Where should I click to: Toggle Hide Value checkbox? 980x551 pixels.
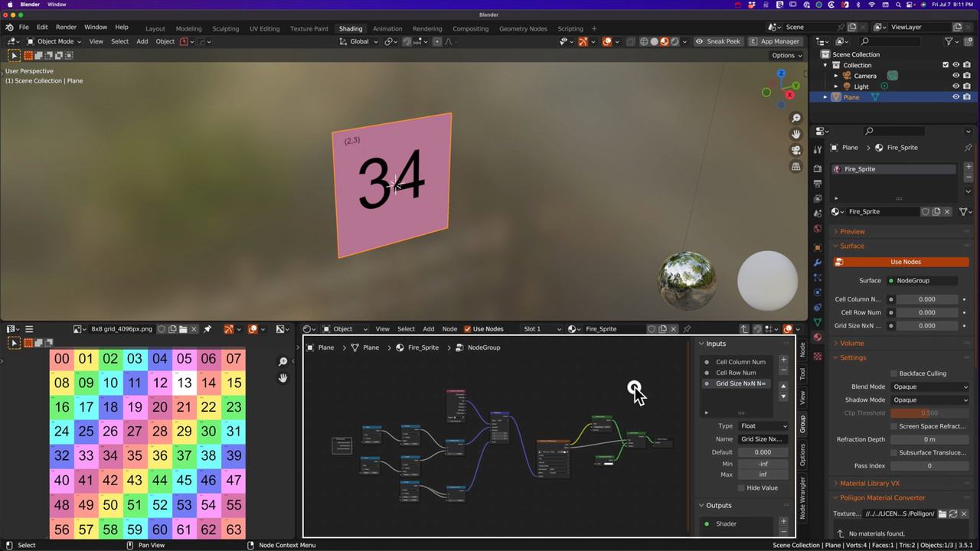(x=741, y=487)
